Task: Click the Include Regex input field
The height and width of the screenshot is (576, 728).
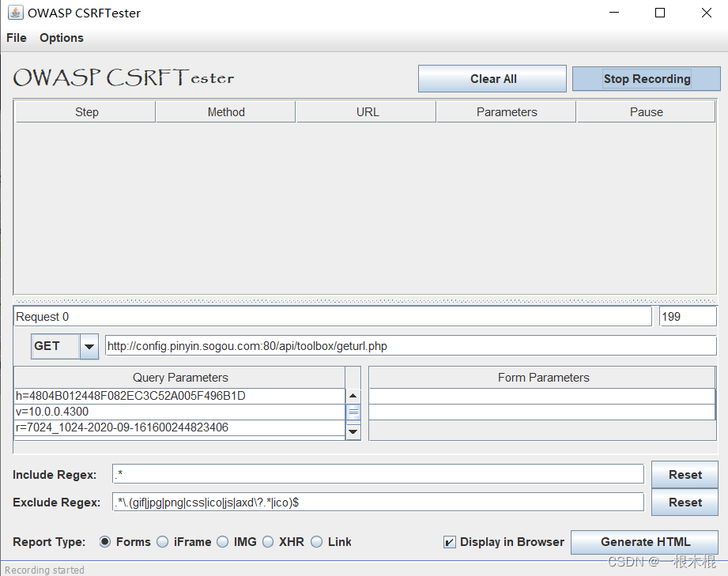Action: 378,474
